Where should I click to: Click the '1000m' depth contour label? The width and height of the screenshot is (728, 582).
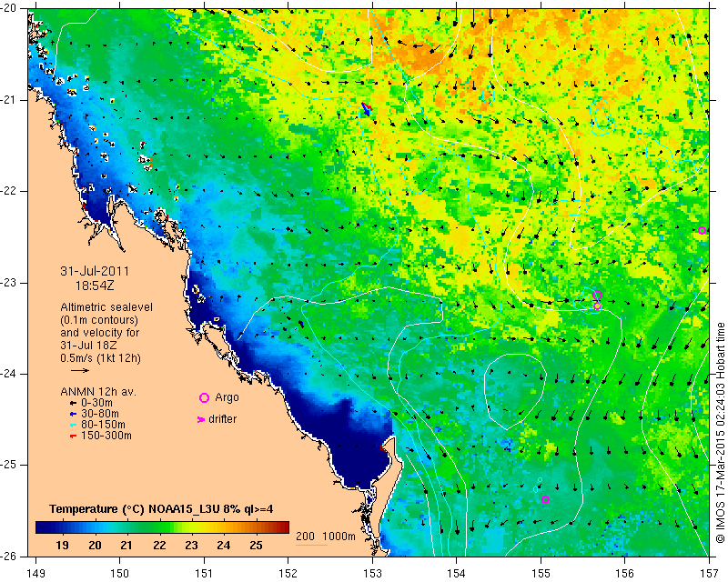point(339,537)
